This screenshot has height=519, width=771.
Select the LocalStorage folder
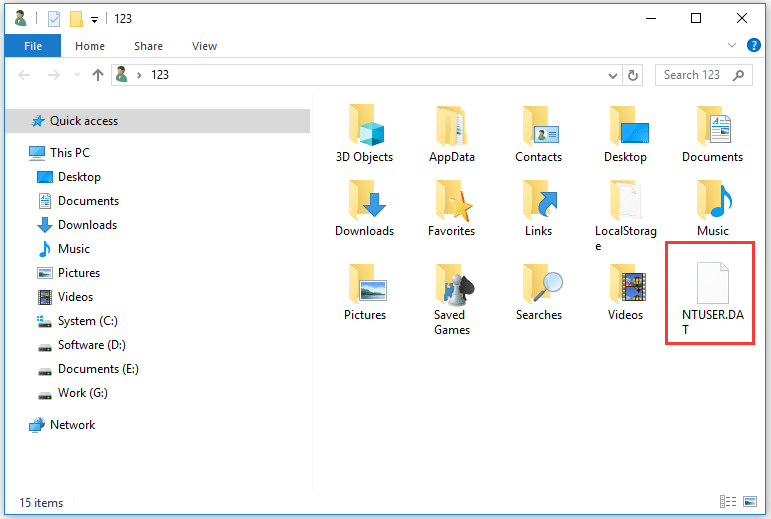coord(625,215)
